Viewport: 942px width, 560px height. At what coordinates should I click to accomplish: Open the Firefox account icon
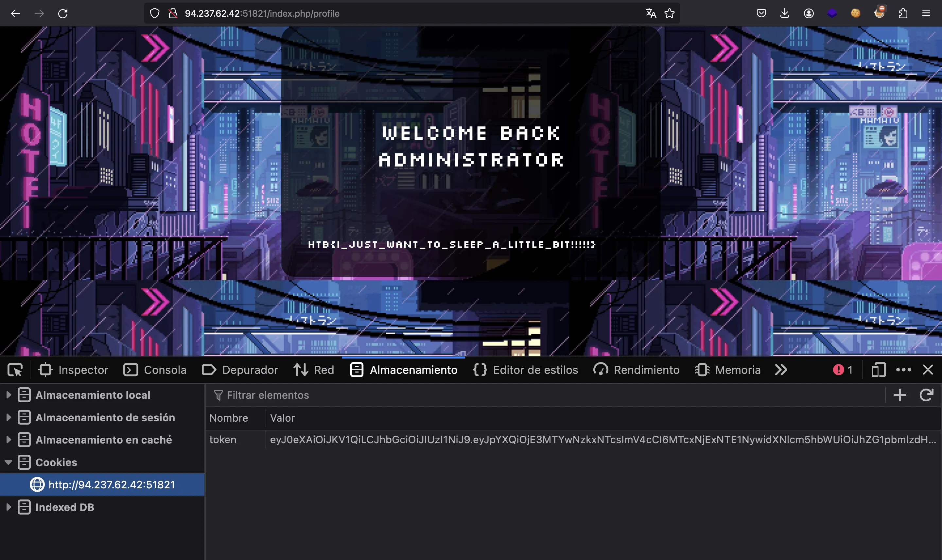pos(809,14)
